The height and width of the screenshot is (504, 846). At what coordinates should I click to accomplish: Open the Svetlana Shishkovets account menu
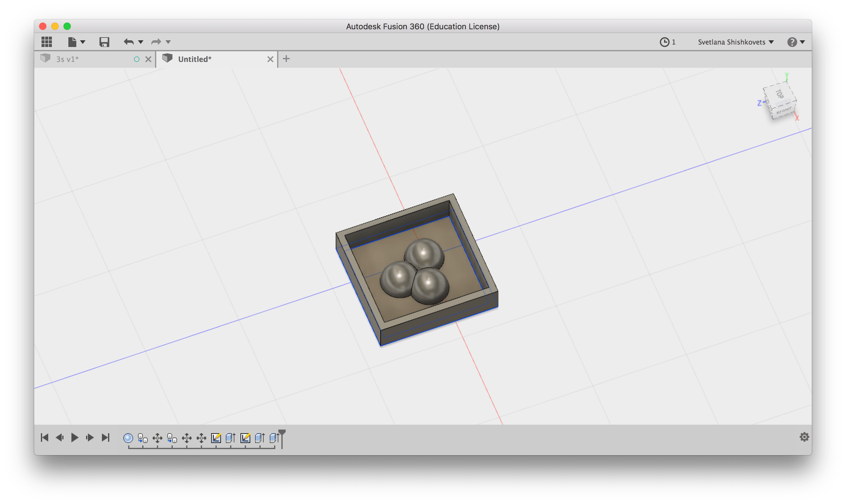[736, 42]
